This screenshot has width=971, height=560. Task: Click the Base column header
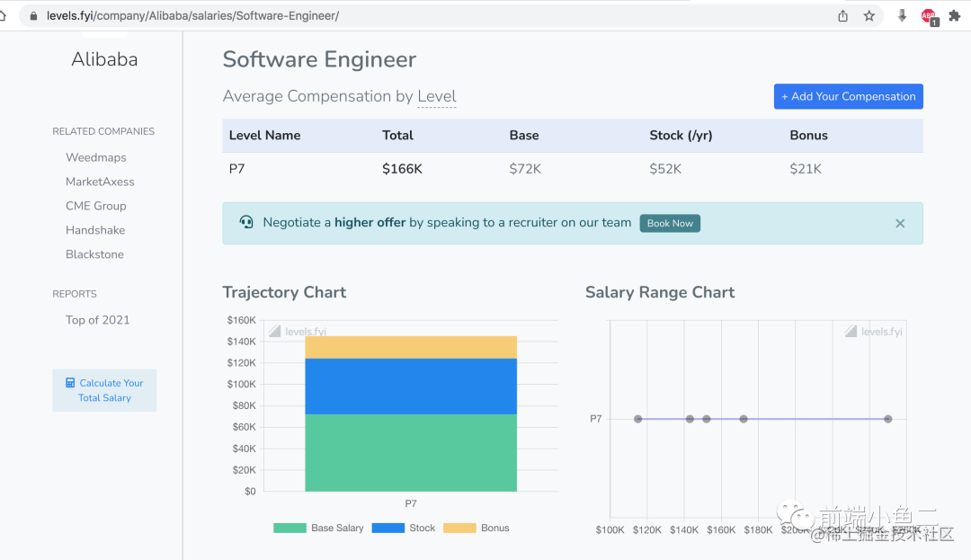tap(524, 136)
